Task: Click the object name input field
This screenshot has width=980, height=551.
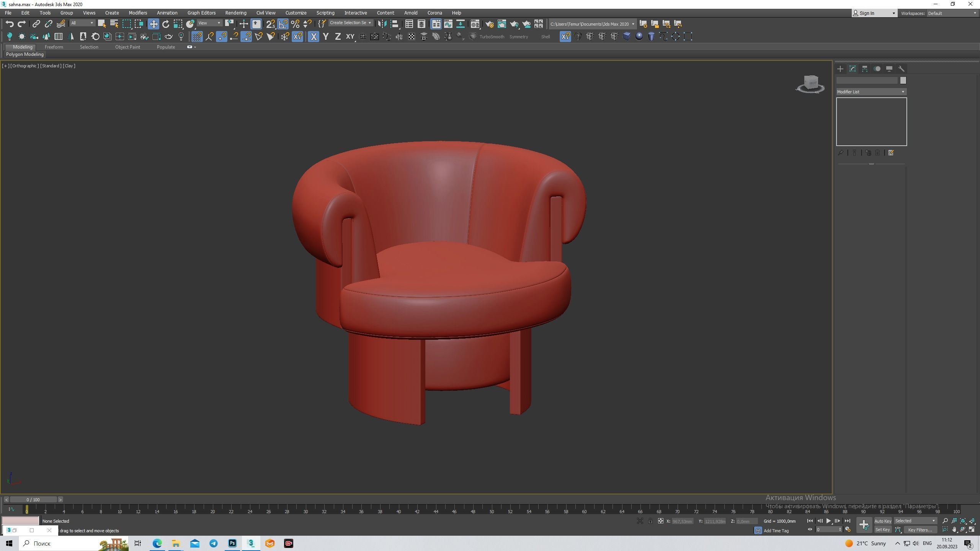Action: 867,80
